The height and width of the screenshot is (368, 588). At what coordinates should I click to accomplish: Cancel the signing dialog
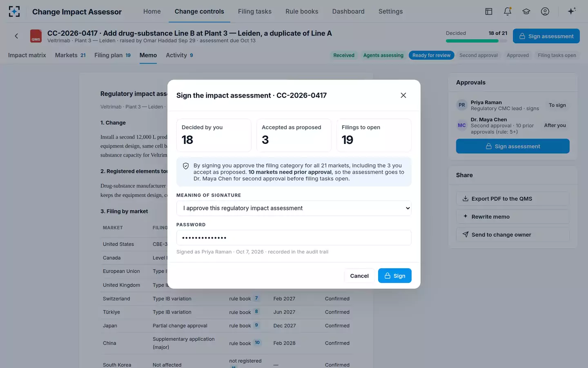point(359,276)
